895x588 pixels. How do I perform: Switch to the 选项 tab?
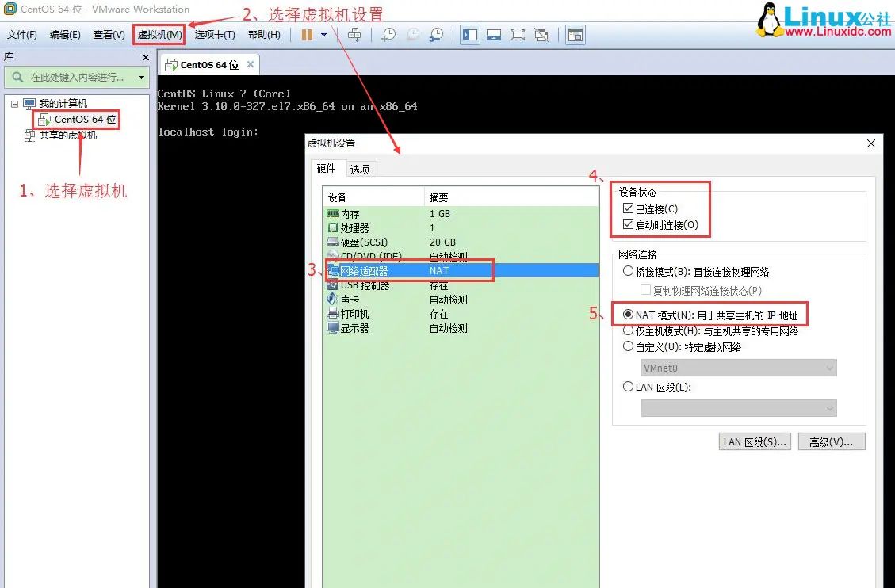[x=361, y=168]
